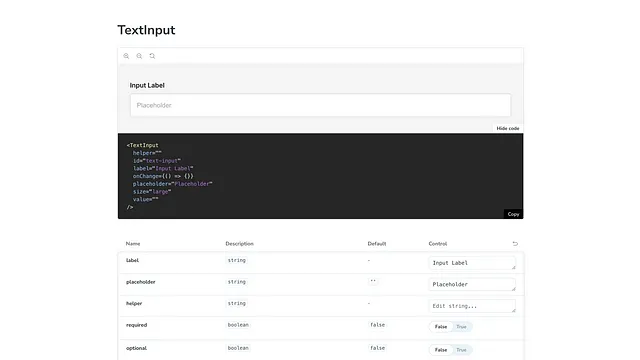Click the Description column header

(x=239, y=244)
